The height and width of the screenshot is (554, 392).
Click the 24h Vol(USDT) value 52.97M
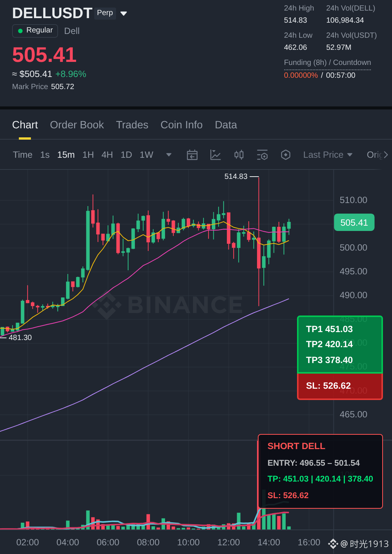pyautogui.click(x=339, y=48)
